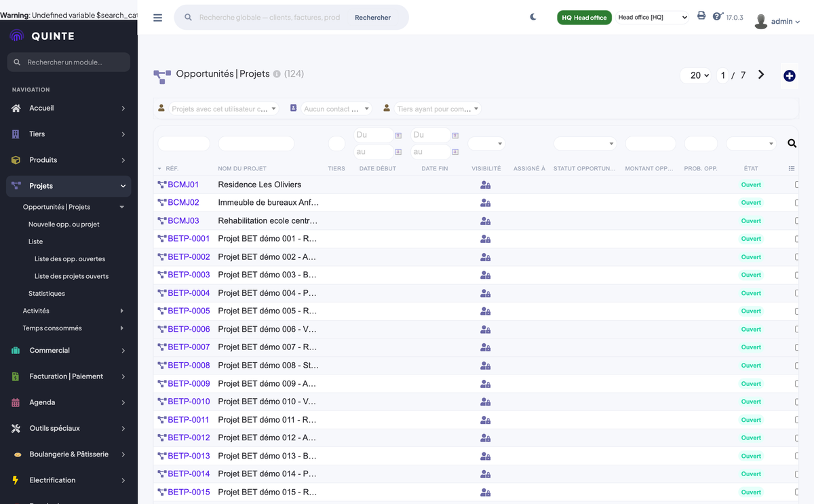Screen dimensions: 814x504
Task: Open the help icon near 17.0.3
Action: click(718, 16)
